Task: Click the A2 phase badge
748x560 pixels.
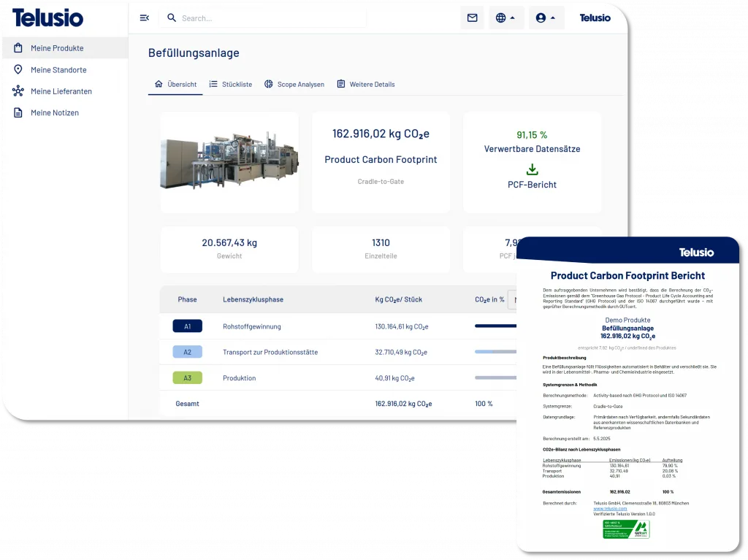Action: coord(188,352)
